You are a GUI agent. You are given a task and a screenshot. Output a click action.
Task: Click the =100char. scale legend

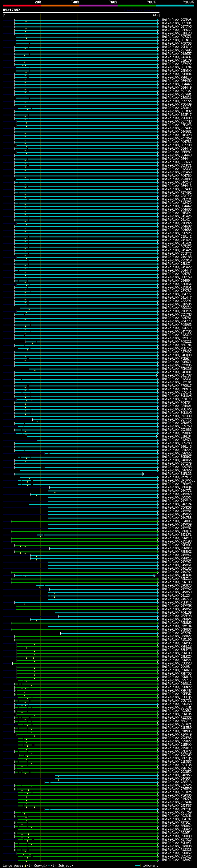[146, 865]
